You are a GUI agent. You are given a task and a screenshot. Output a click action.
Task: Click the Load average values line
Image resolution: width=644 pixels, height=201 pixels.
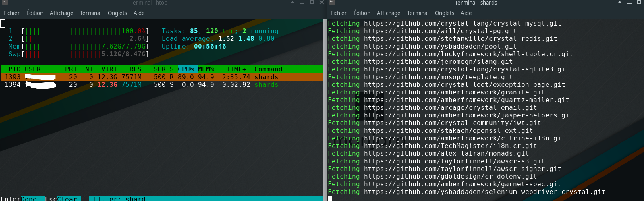218,39
